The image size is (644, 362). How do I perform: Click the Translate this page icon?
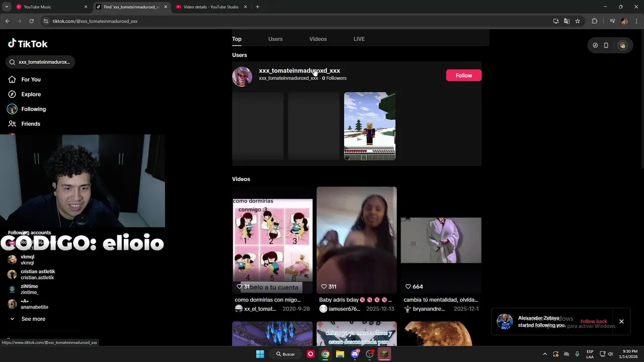(x=567, y=21)
